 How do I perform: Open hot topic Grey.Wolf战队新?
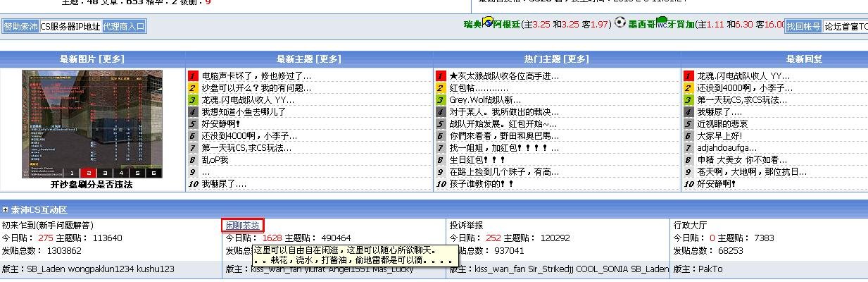coord(485,100)
